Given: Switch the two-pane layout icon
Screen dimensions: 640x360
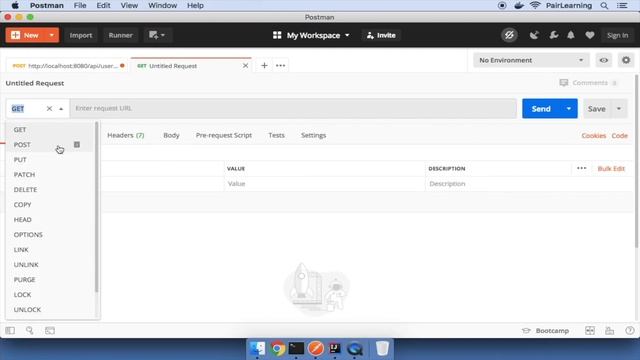Looking at the screenshot, I should (590, 331).
